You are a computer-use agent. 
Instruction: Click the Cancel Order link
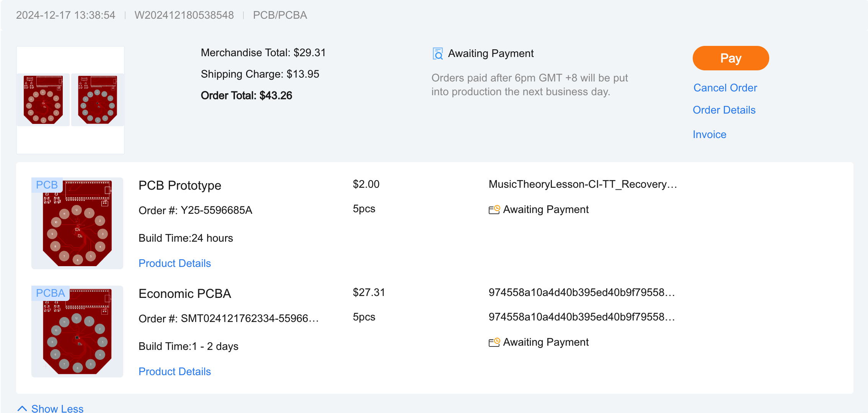(x=725, y=88)
